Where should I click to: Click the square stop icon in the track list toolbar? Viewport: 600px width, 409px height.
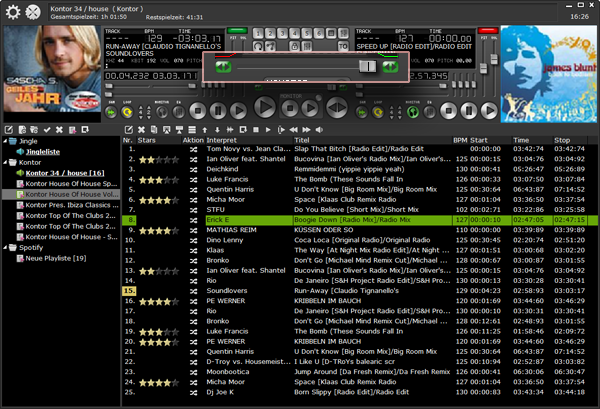coord(256,130)
